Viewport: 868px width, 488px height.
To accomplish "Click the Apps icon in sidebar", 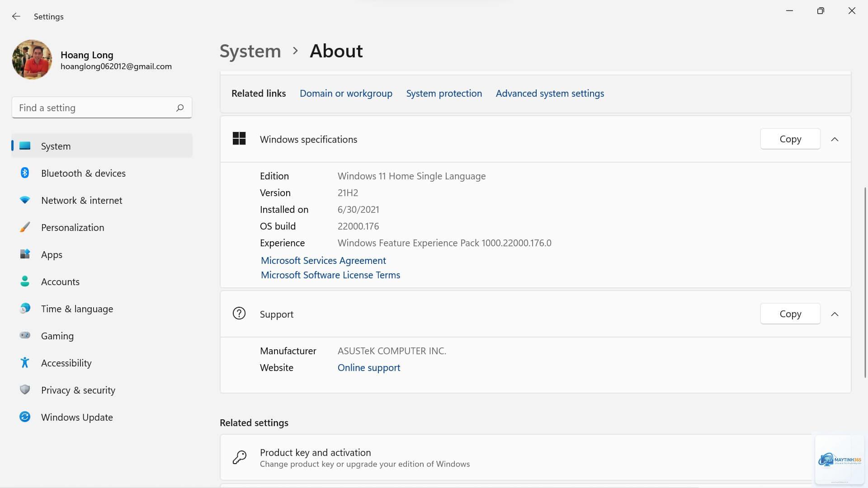I will pos(25,254).
